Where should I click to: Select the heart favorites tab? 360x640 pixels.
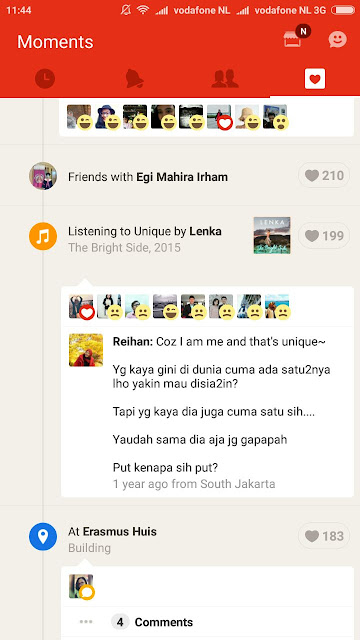[315, 79]
